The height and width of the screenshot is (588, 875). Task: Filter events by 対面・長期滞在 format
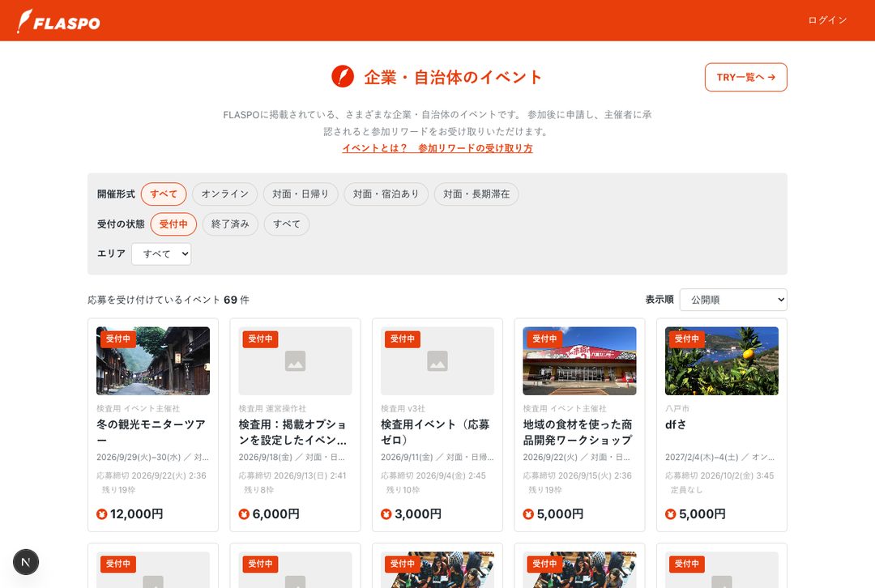[x=476, y=194]
